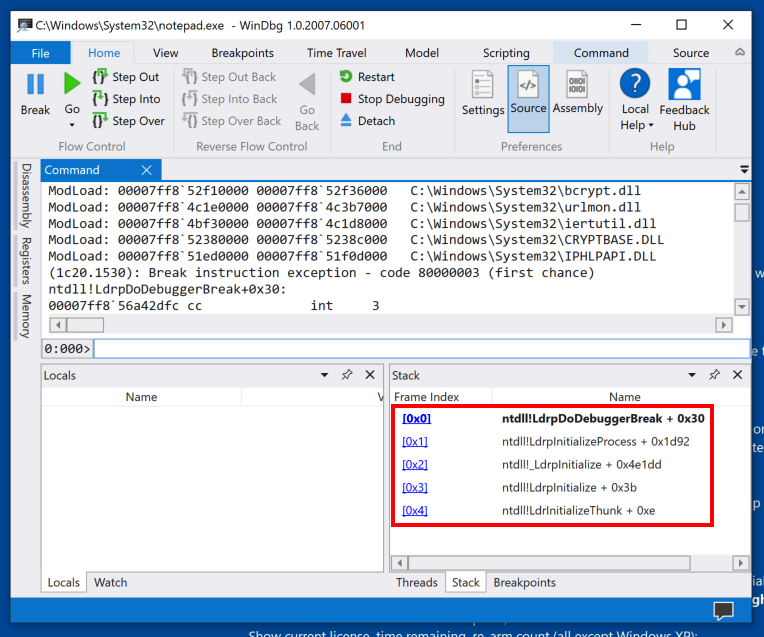Click the Stack panel scroll left arrow
Image resolution: width=764 pixels, height=637 pixels.
pyautogui.click(x=400, y=563)
